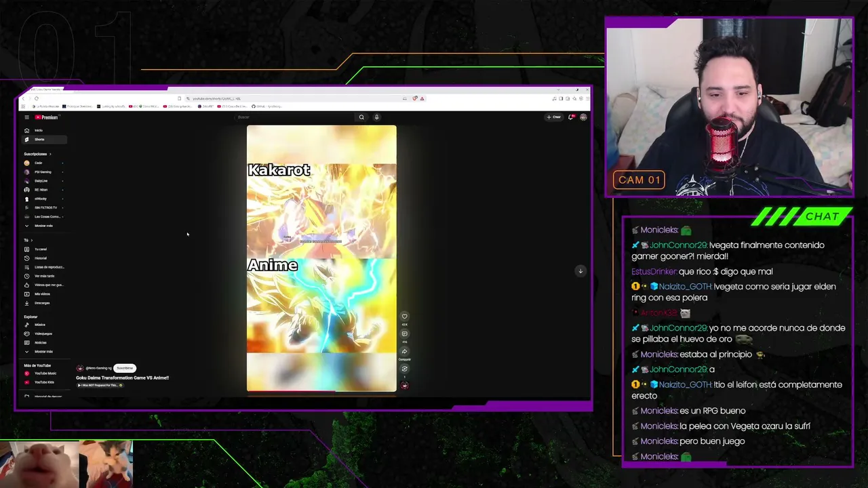868x488 pixels.
Task: Share the Short via Compartir
Action: click(404, 351)
